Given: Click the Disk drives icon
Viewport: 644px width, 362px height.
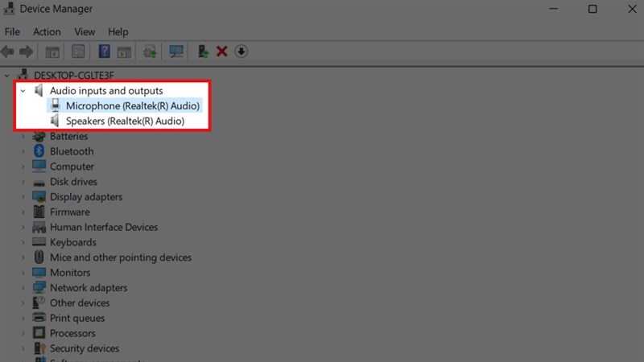Looking at the screenshot, I should [39, 183].
